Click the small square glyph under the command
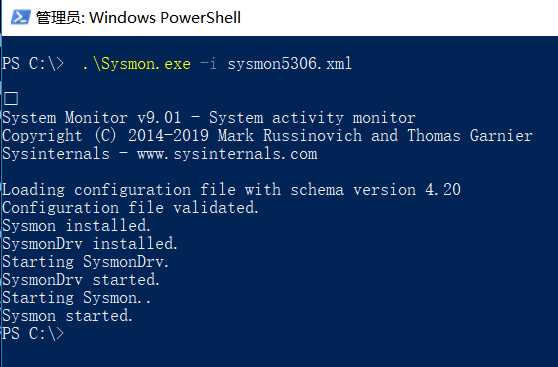Viewport: 558px width, 367px height. click(x=11, y=99)
